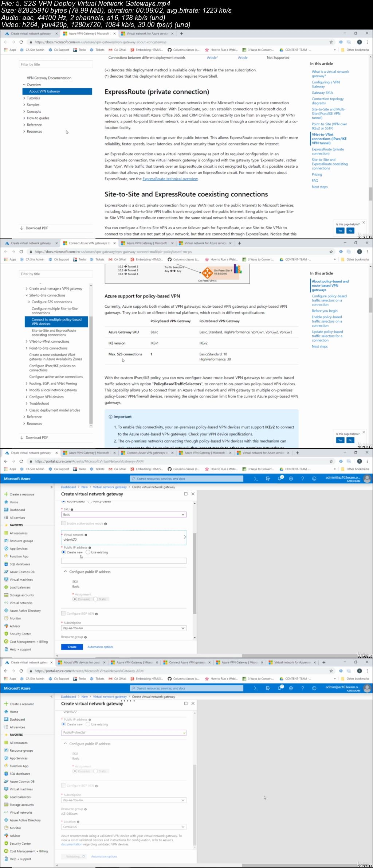Image resolution: width=373 pixels, height=868 pixels.
Task: Click help question mark in Create-button portal window
Action: point(302,478)
